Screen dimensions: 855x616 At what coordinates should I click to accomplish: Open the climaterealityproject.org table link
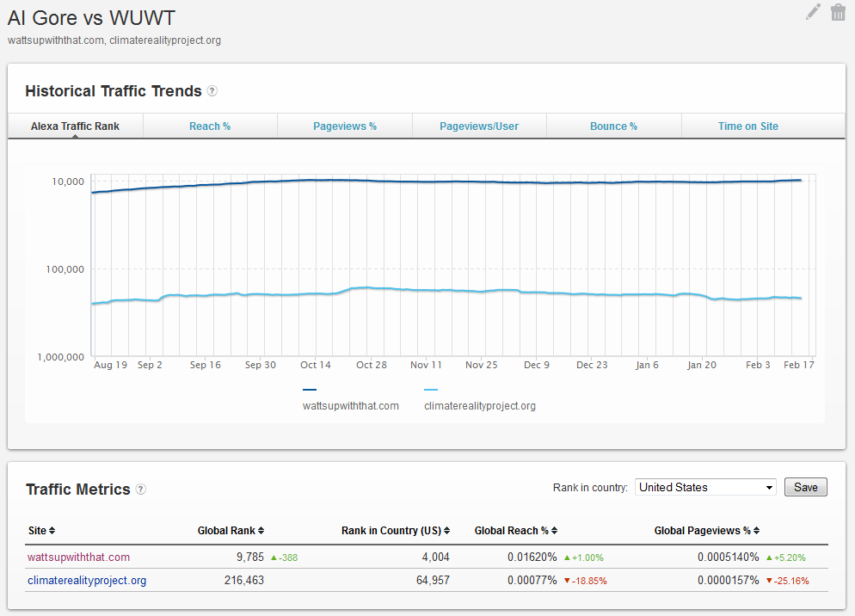pos(87,581)
